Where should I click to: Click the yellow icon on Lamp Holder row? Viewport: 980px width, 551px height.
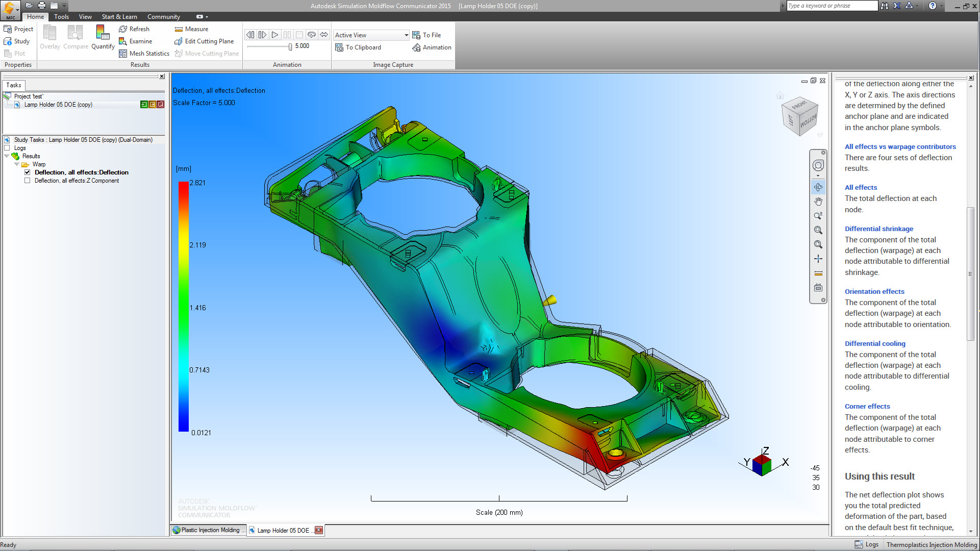tap(152, 105)
